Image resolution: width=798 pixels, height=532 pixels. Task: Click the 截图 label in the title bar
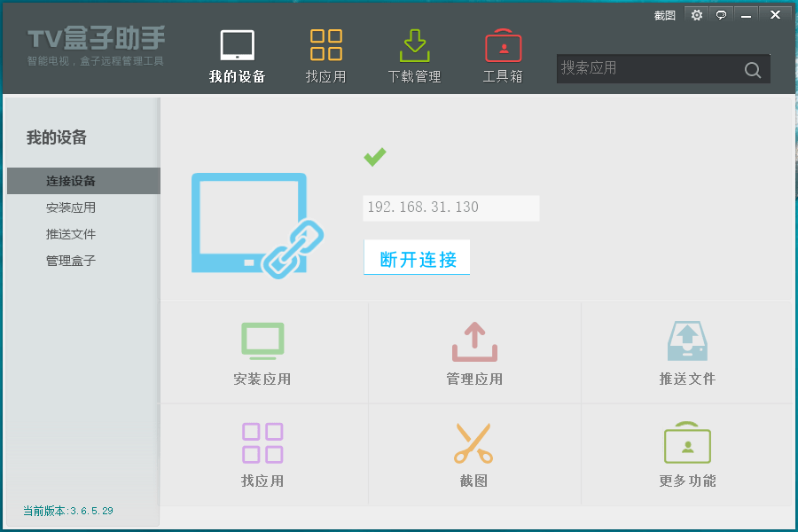[x=663, y=14]
